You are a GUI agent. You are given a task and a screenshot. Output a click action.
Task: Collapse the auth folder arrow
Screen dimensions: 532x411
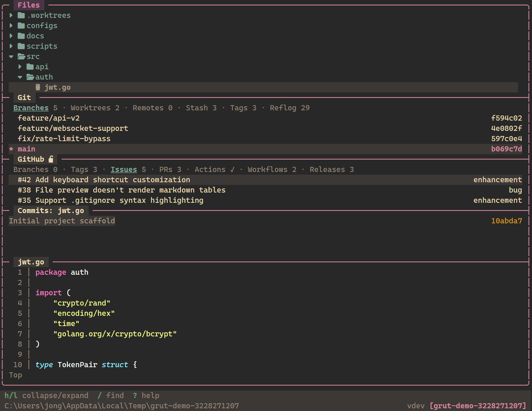pyautogui.click(x=20, y=77)
